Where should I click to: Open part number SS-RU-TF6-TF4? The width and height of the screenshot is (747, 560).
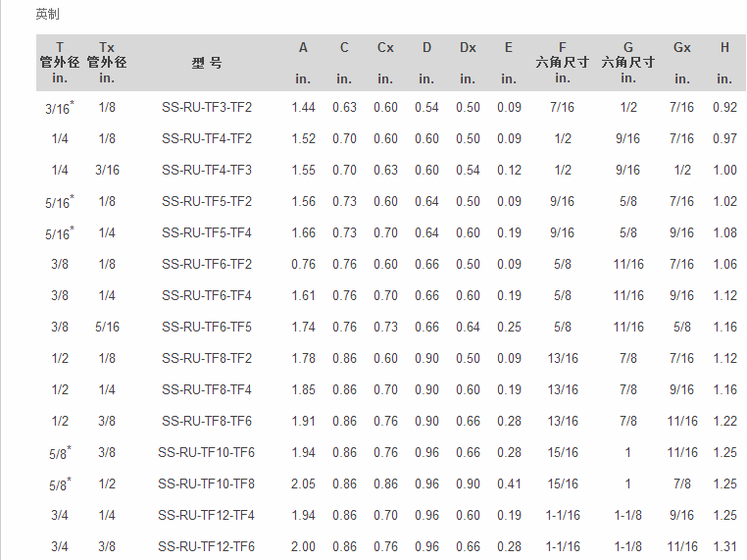tap(206, 296)
